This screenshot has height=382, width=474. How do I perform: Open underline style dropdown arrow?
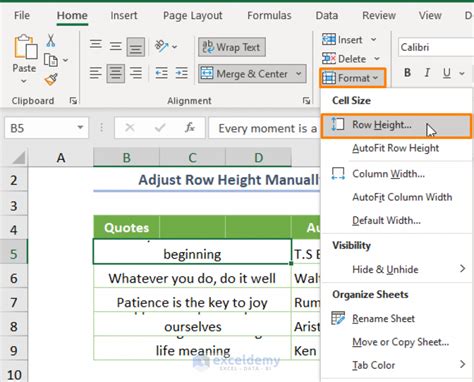pos(462,73)
